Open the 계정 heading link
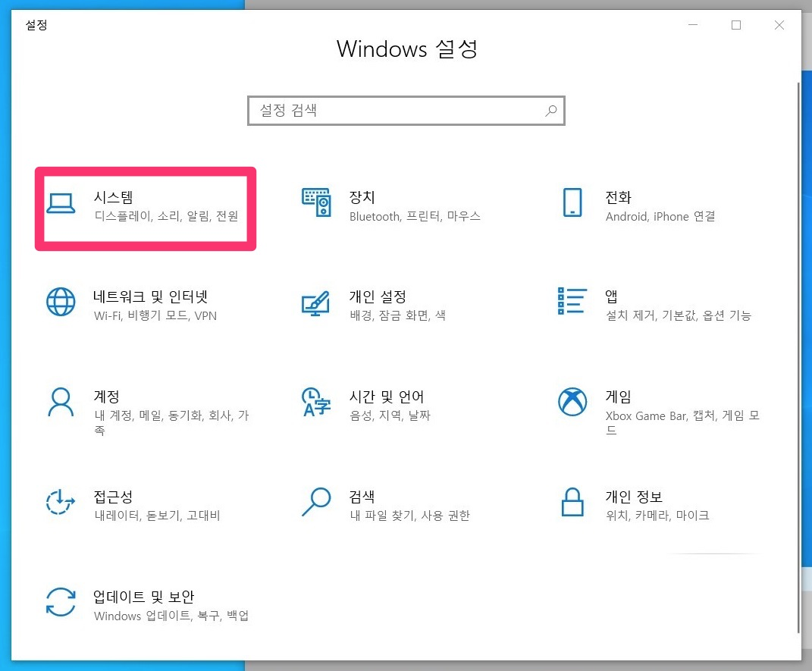Image resolution: width=812 pixels, height=671 pixels. click(x=107, y=397)
